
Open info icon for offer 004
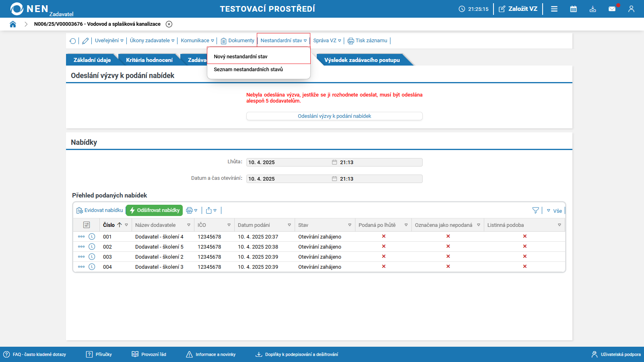pos(92,267)
